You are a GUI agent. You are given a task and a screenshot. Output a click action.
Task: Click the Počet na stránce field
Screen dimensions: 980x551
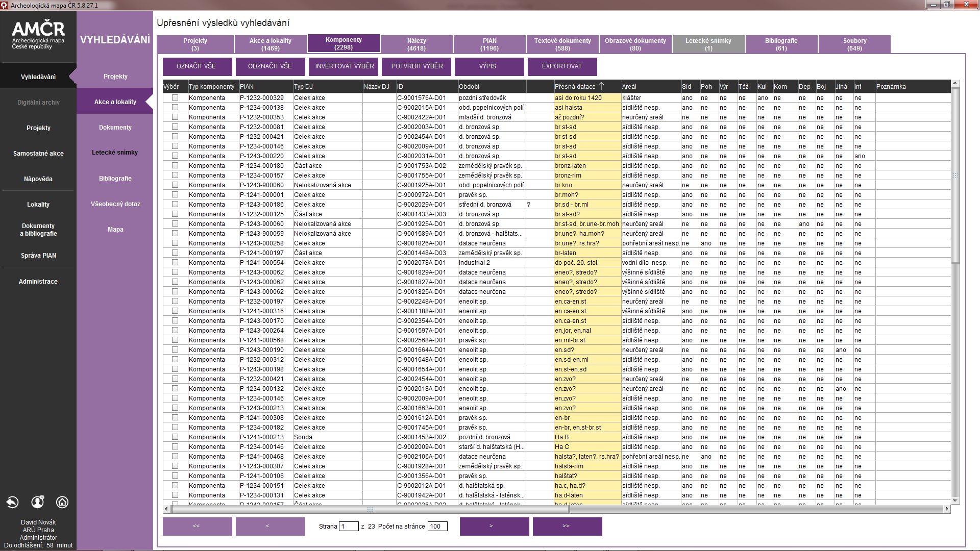[x=438, y=527]
